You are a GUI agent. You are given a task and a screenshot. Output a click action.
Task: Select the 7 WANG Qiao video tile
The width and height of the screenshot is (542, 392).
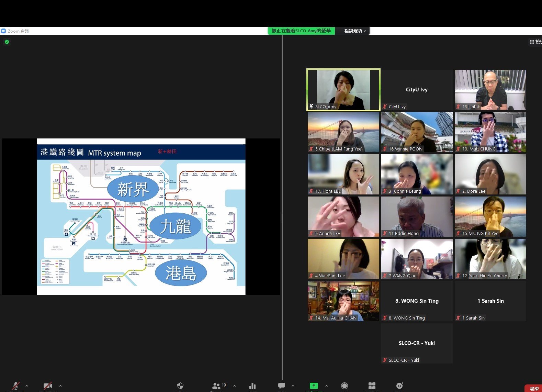click(417, 259)
